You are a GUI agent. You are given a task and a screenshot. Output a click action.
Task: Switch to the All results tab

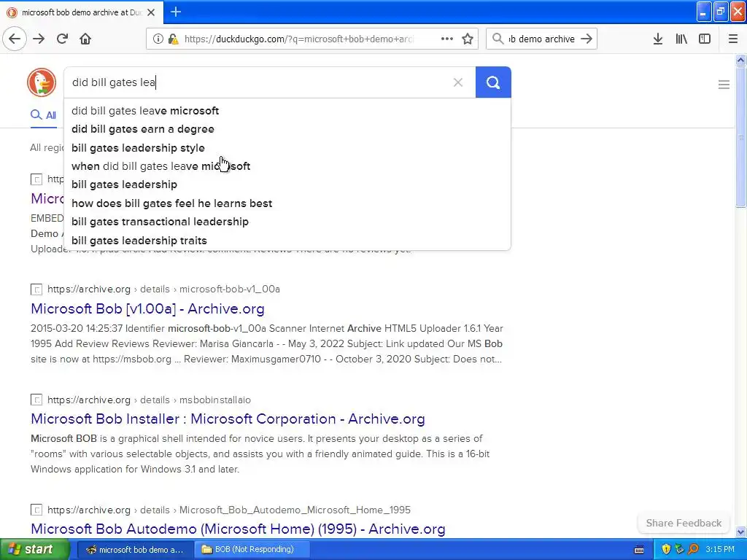click(x=43, y=115)
